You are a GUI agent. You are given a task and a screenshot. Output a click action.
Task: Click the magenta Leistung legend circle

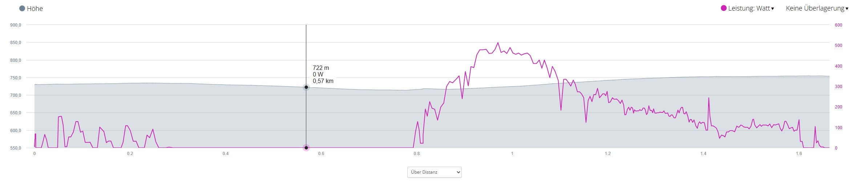click(723, 8)
